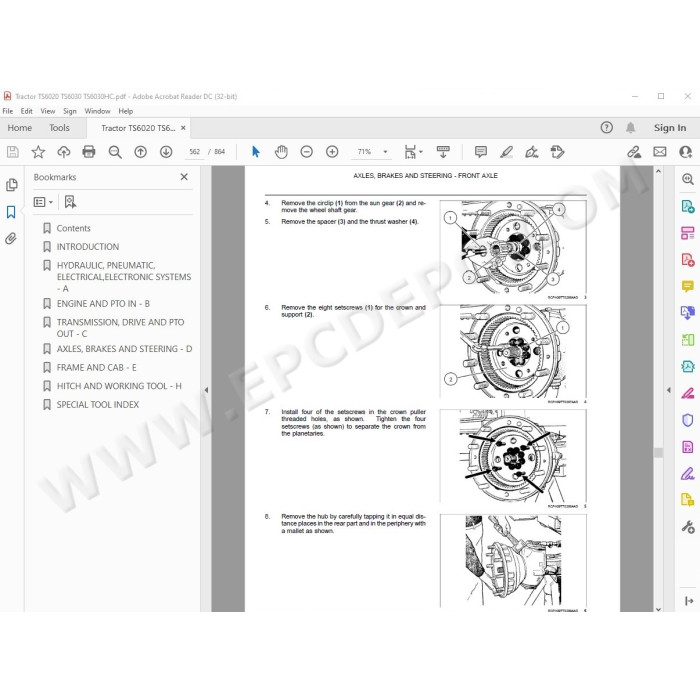Open the Sign menu

(70, 111)
